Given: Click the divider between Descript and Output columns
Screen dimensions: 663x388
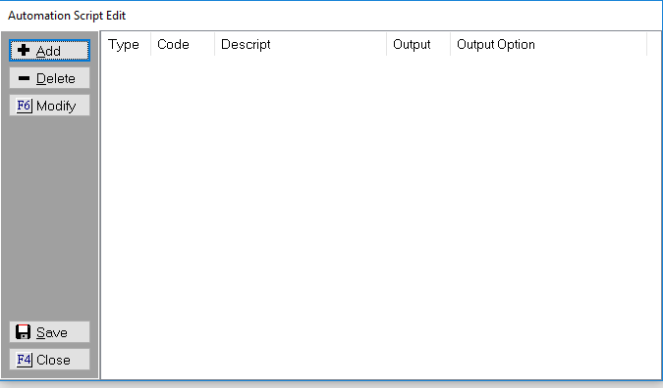Looking at the screenshot, I should point(386,44).
